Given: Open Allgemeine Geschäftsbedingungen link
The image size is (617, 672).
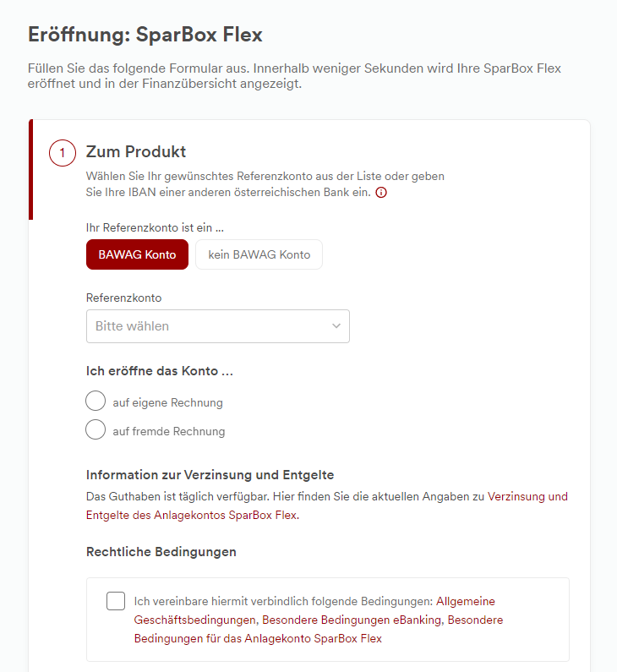Looking at the screenshot, I should [x=465, y=601].
